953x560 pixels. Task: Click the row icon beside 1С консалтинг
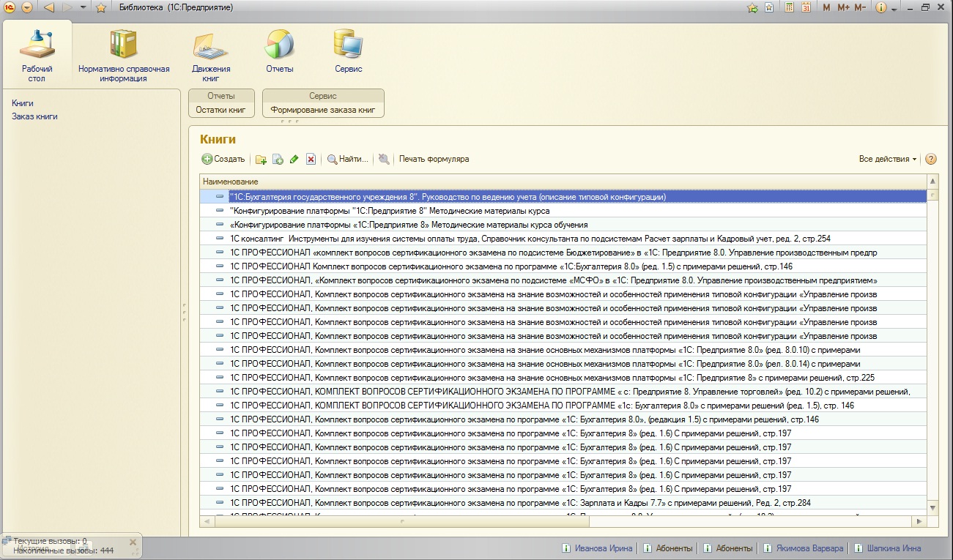(x=220, y=239)
